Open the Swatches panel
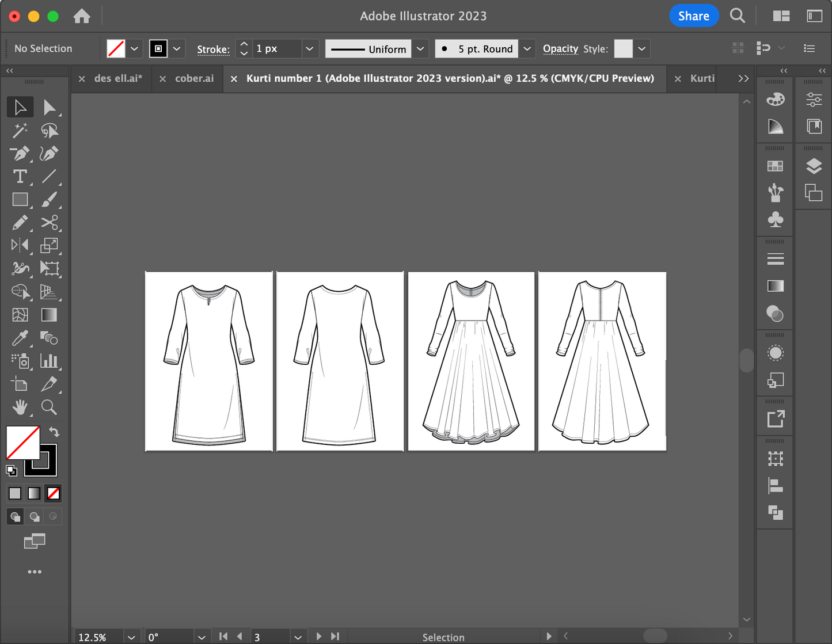This screenshot has height=644, width=832. (775, 165)
